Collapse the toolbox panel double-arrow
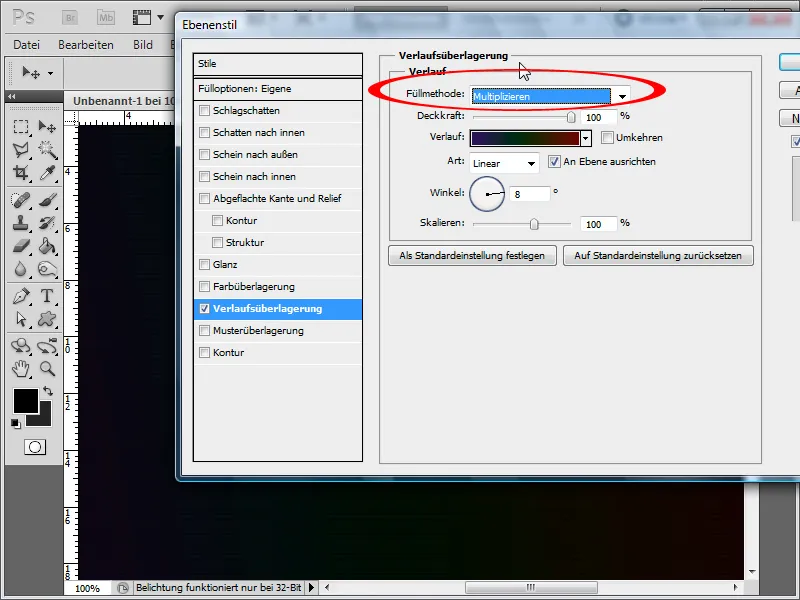This screenshot has width=800, height=600. (x=11, y=96)
